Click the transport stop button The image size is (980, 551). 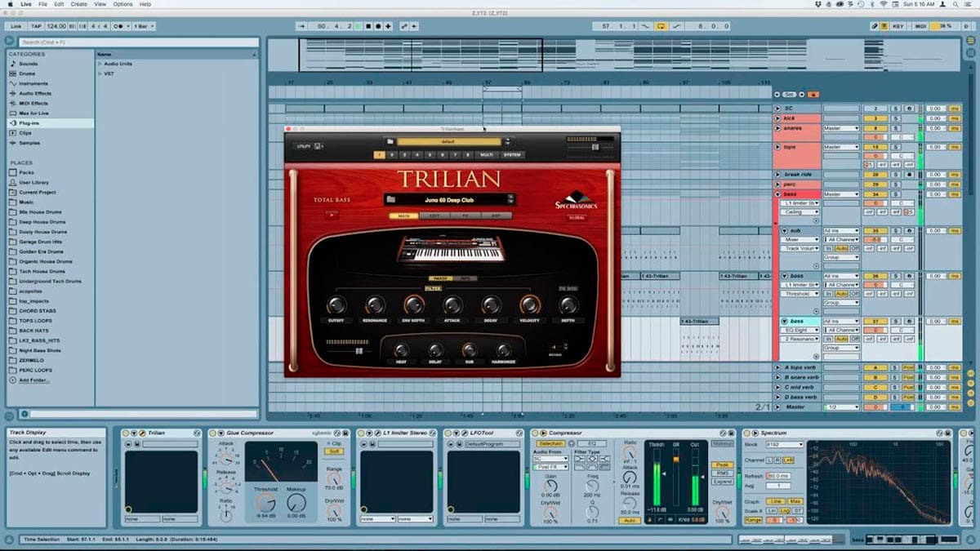pos(367,26)
